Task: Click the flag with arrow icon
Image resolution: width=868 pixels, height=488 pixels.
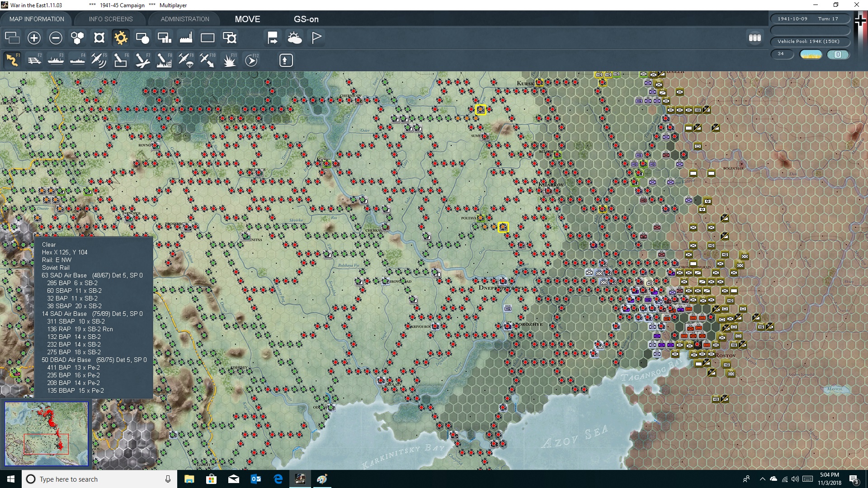Action: [x=273, y=38]
